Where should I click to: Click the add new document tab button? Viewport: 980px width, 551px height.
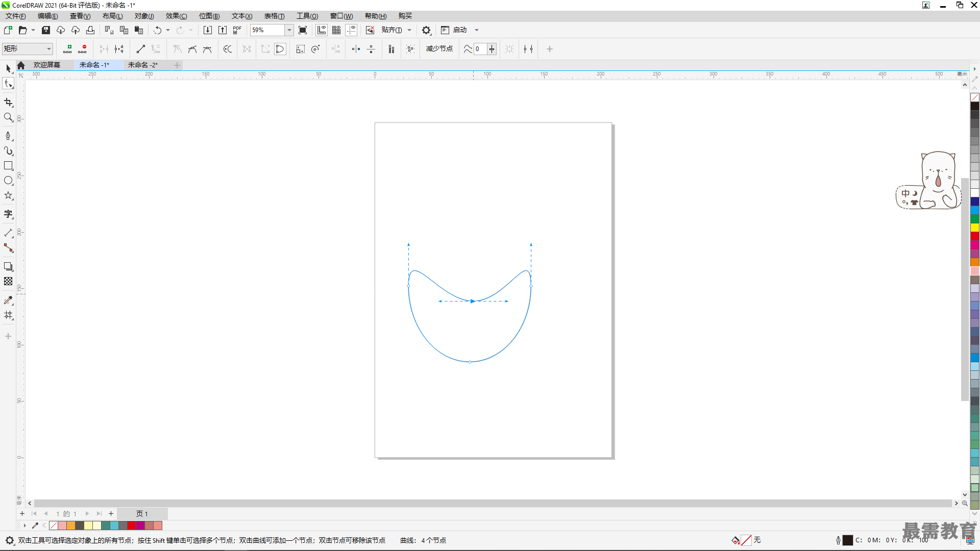[x=177, y=65]
